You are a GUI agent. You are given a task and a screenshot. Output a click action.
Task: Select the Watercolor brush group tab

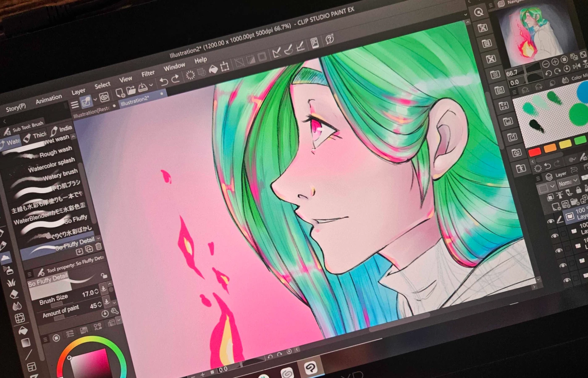[x=11, y=142]
